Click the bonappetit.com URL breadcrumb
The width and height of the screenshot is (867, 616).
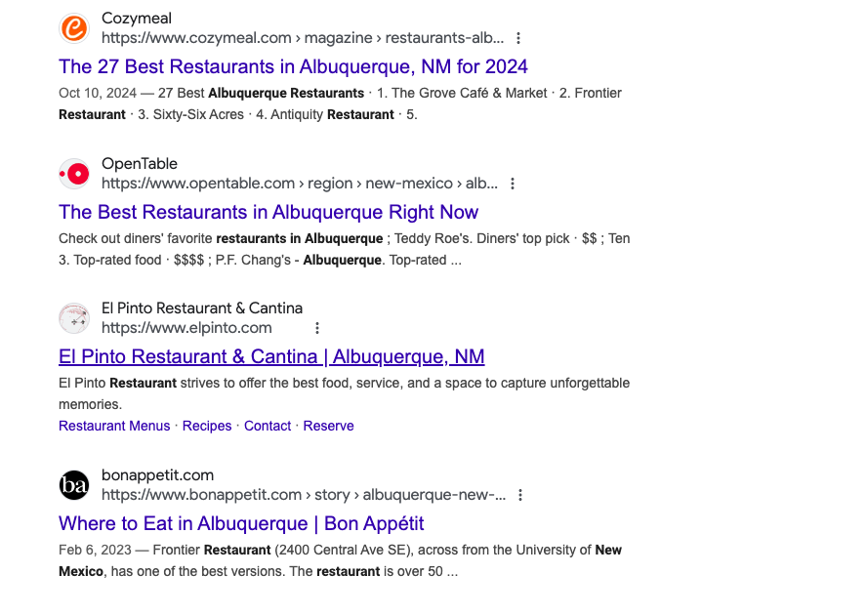303,495
